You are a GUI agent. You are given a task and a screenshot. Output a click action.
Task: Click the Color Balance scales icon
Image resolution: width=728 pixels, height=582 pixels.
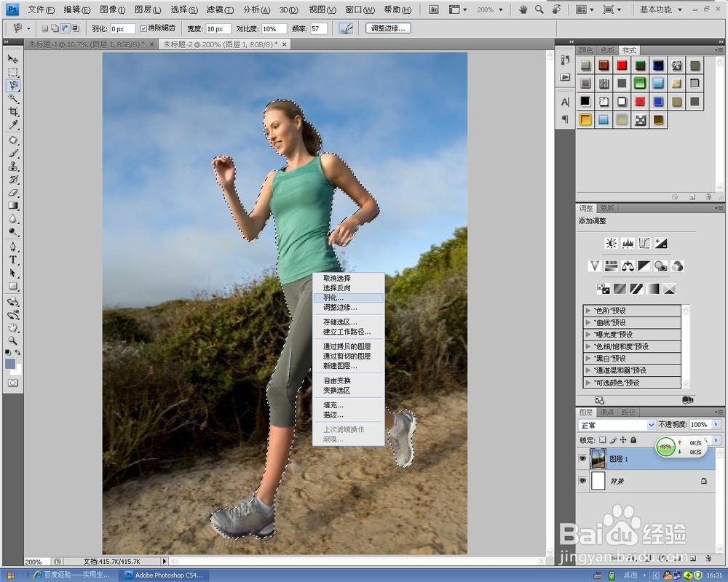628,266
